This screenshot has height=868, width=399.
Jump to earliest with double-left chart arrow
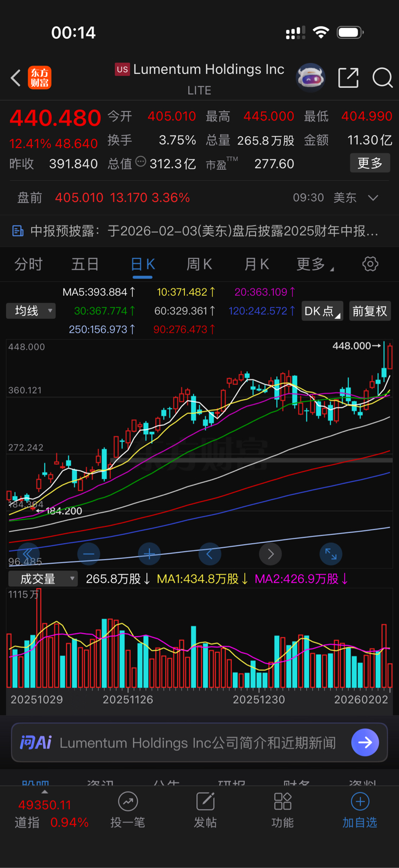(x=28, y=554)
